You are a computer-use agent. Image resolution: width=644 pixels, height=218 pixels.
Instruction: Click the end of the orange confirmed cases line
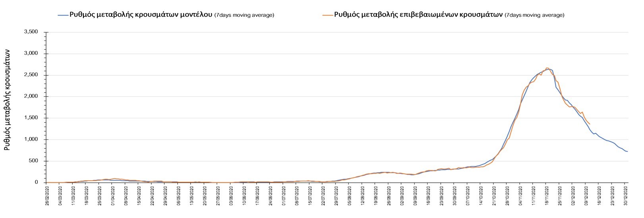coord(590,124)
